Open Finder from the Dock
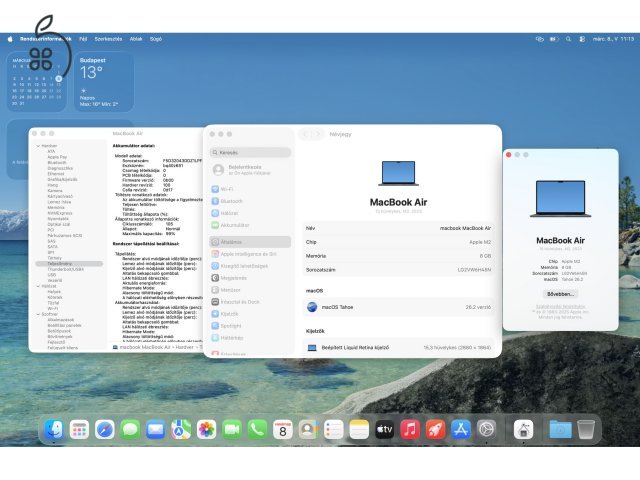This screenshot has width=640, height=480. click(x=54, y=429)
